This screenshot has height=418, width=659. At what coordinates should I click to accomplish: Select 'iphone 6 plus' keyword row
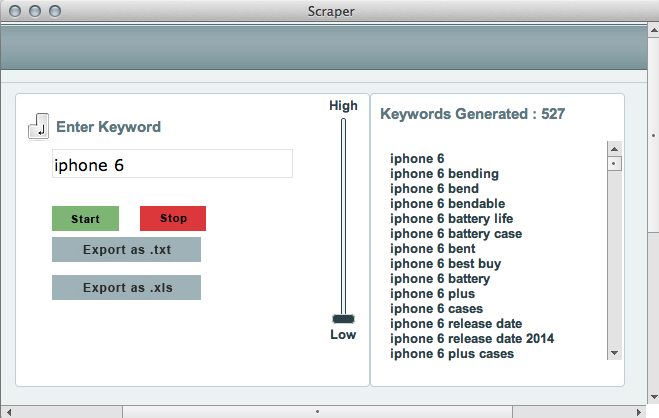click(432, 294)
